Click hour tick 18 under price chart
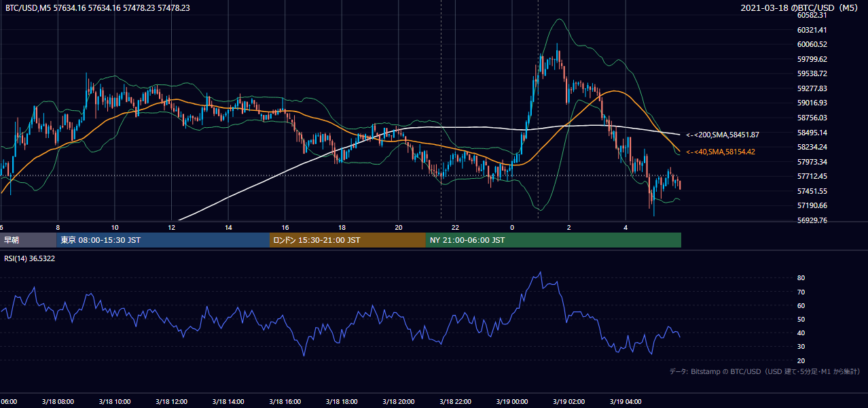This screenshot has width=868, height=408. click(342, 228)
